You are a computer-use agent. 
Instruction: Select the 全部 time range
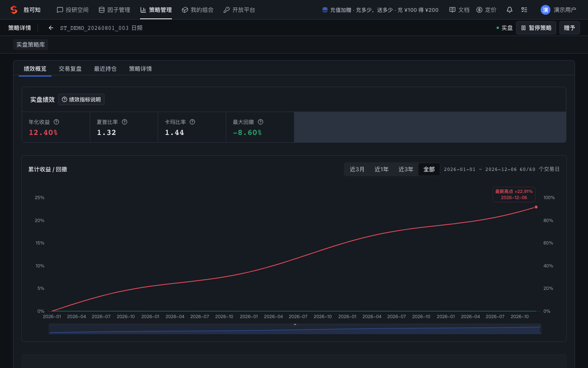tap(429, 169)
